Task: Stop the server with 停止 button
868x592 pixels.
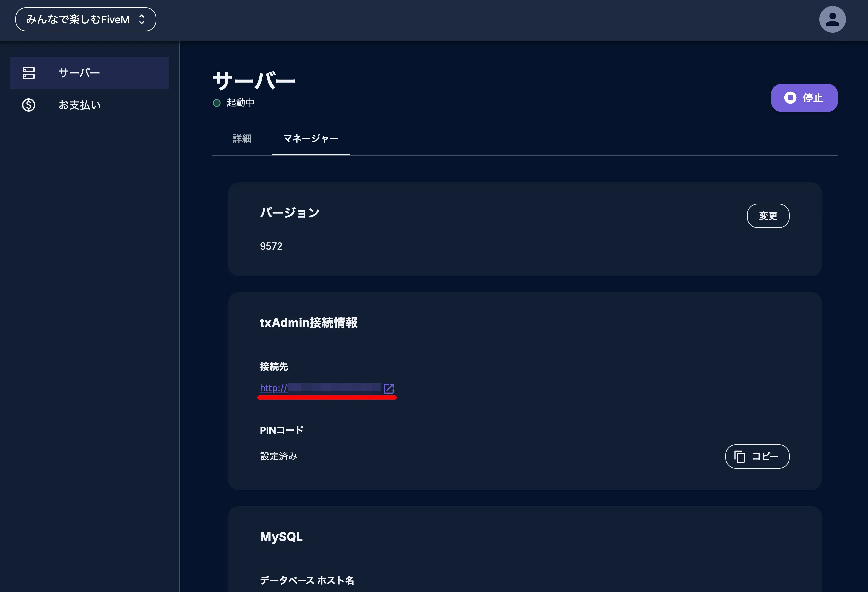Action: tap(804, 98)
